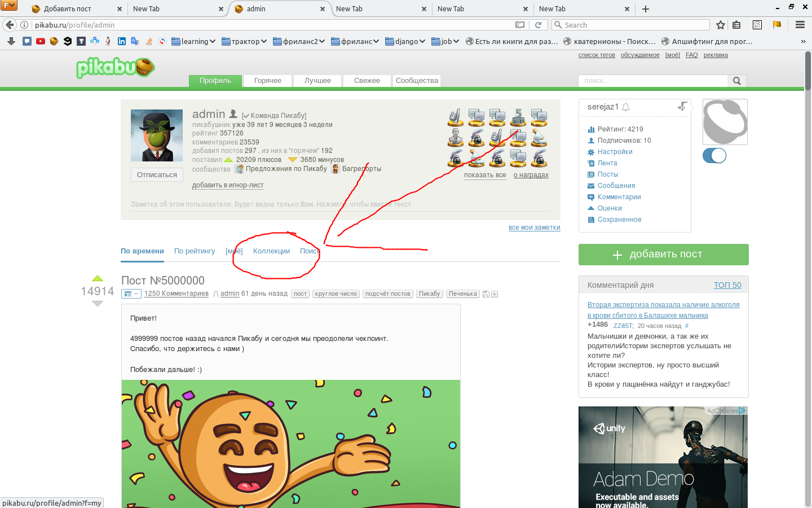
Task: Open the LinkedIn bookmark icon
Action: click(x=122, y=41)
